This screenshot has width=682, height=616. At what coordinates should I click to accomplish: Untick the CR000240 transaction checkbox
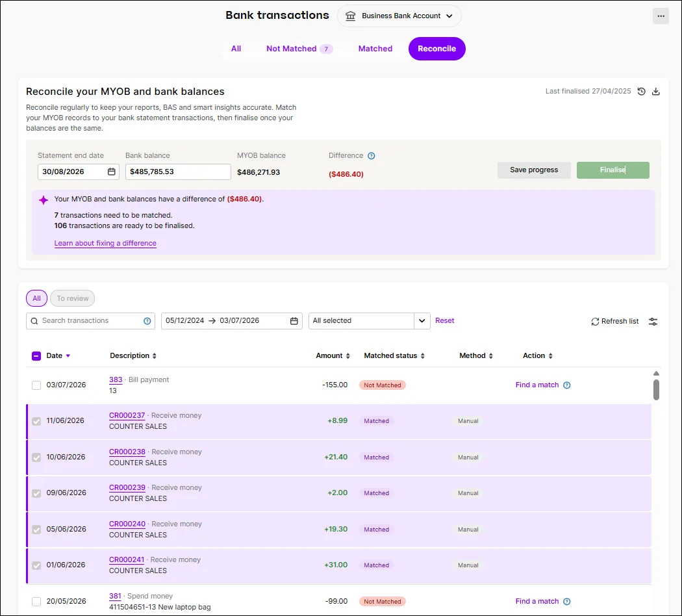click(36, 530)
